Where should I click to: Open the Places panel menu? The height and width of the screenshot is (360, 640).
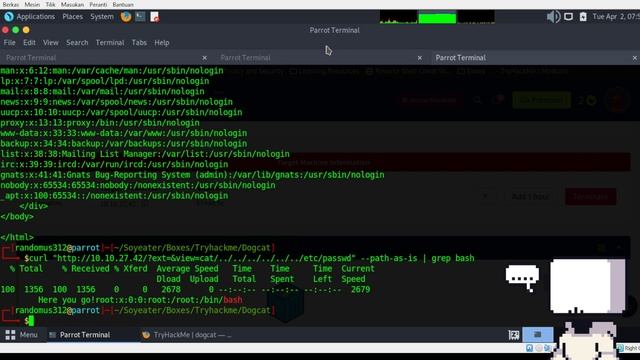73,17
